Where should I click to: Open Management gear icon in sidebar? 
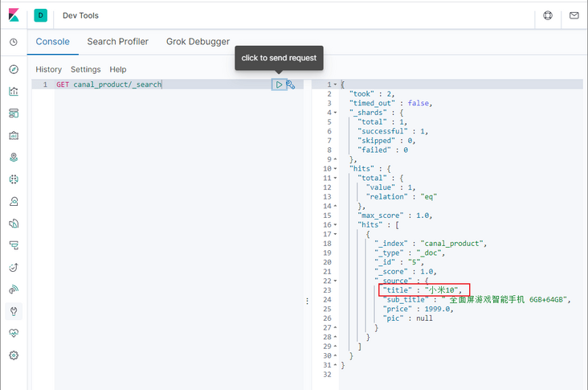pyautogui.click(x=14, y=355)
